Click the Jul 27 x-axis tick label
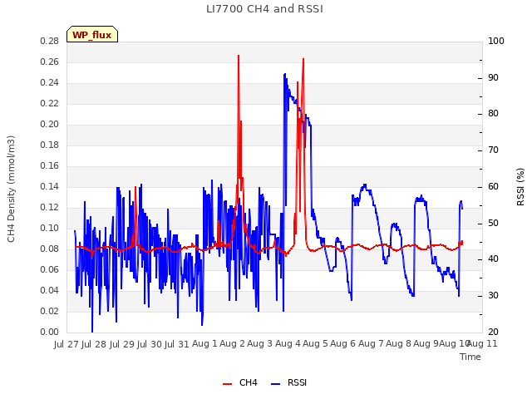 click(x=66, y=344)
